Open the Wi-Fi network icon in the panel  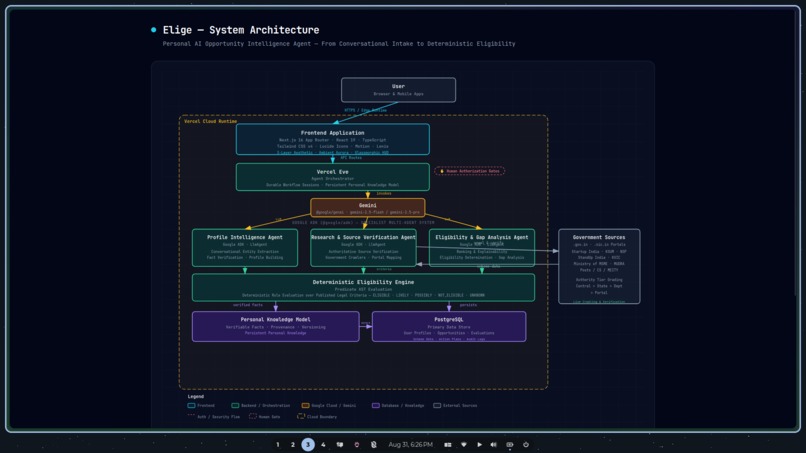click(x=464, y=445)
